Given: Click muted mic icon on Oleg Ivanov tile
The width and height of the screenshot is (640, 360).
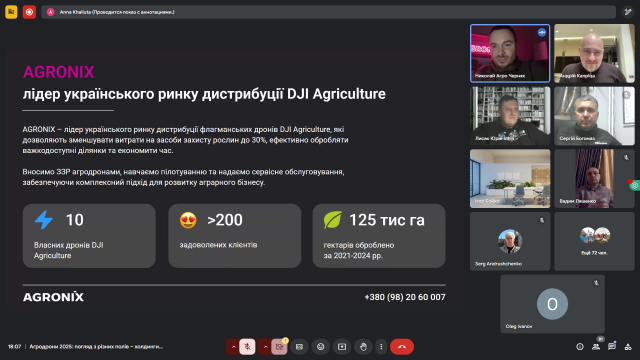Looking at the screenshot, I should (x=596, y=283).
